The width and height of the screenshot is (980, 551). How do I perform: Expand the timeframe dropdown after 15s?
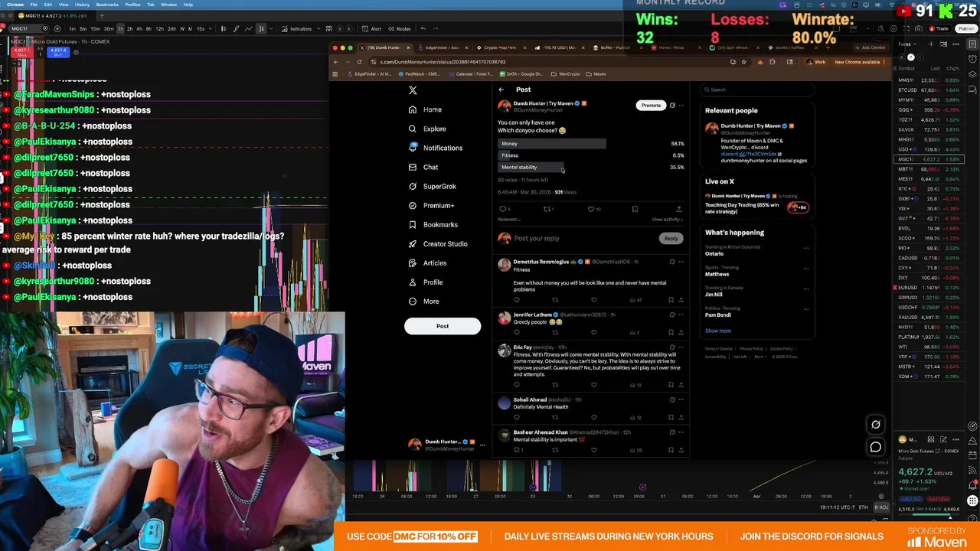point(210,29)
